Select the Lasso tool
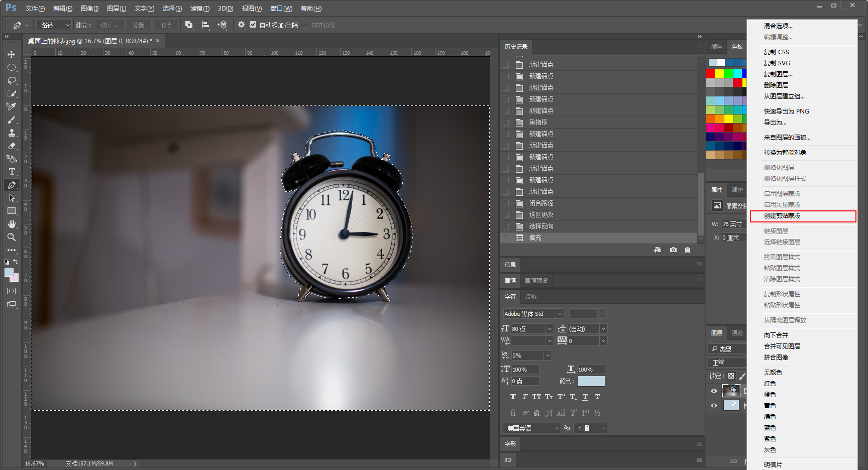This screenshot has height=470, width=868. click(12, 80)
